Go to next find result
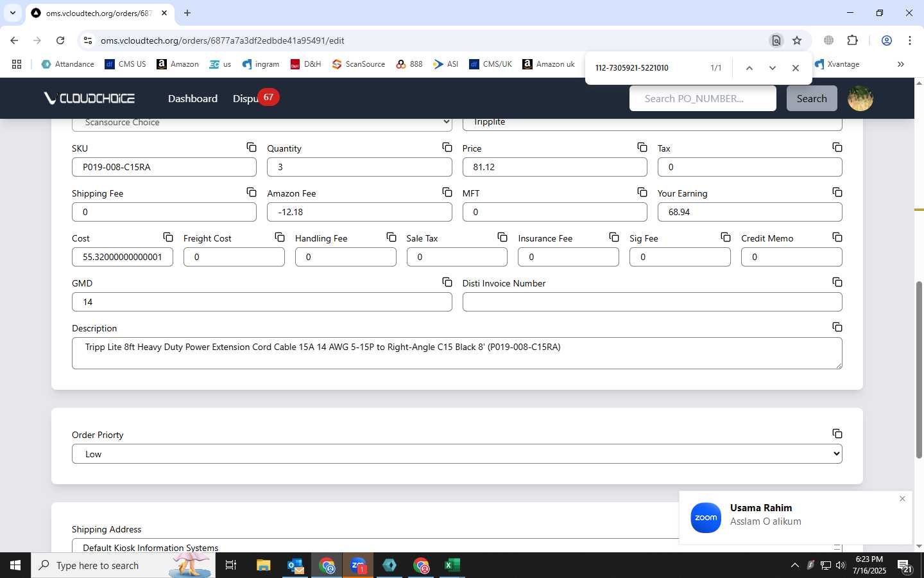 coord(773,68)
